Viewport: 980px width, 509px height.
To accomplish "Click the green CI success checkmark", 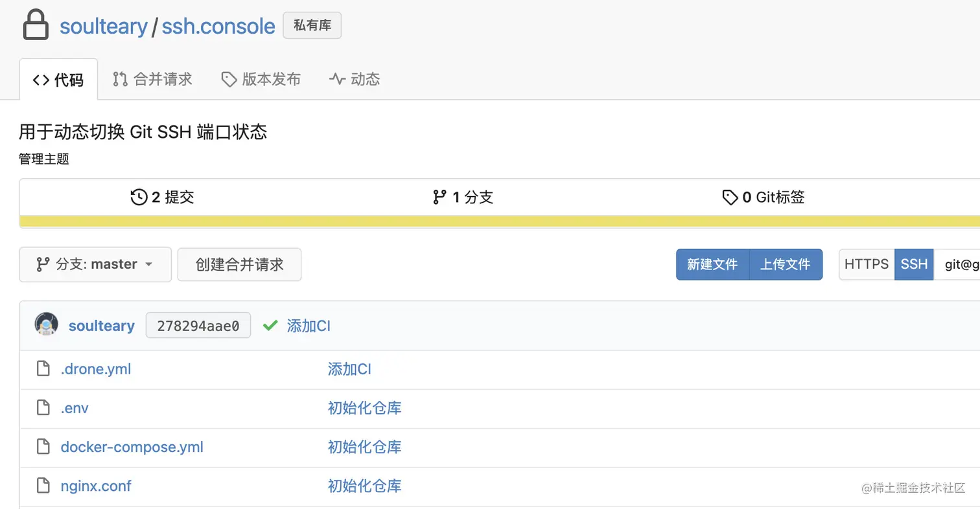I will 270,326.
